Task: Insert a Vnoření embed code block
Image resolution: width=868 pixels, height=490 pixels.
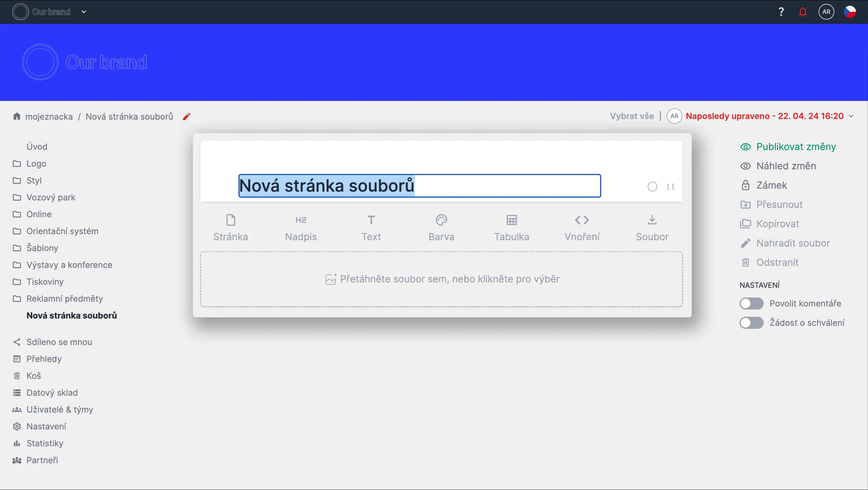Action: (582, 228)
